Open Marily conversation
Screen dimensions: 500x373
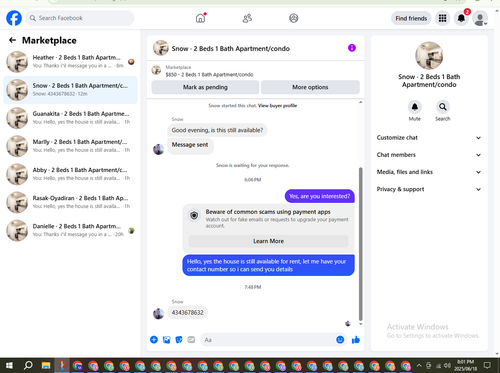pos(70,146)
